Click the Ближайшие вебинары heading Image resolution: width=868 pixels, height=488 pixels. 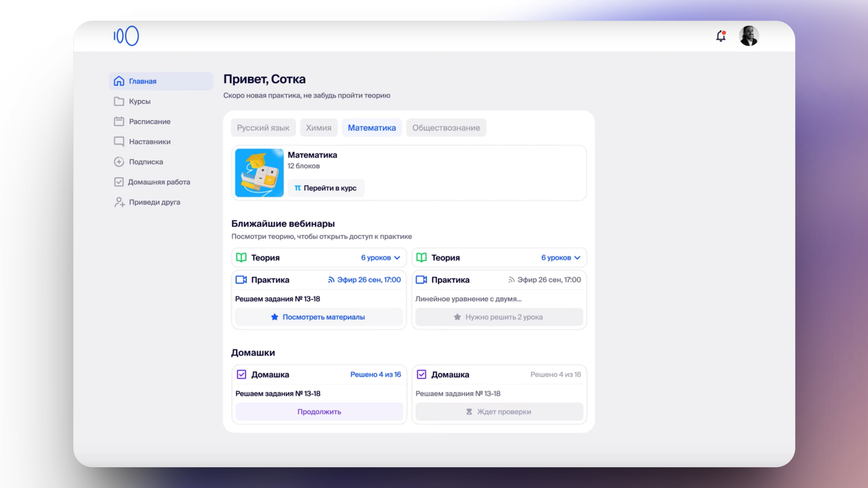pos(283,223)
